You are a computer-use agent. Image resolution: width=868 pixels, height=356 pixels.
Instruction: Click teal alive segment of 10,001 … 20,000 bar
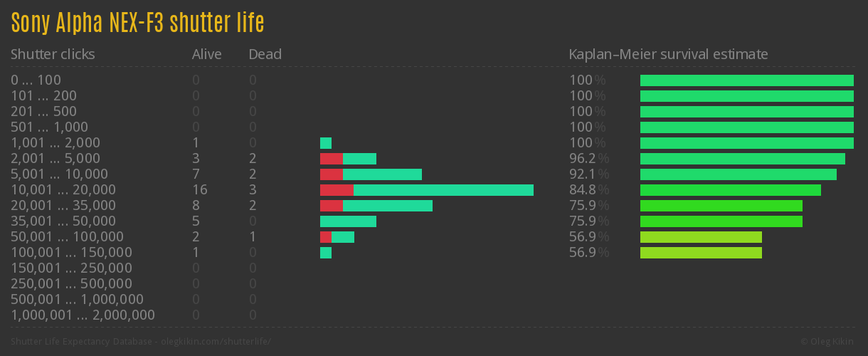pyautogui.click(x=443, y=190)
